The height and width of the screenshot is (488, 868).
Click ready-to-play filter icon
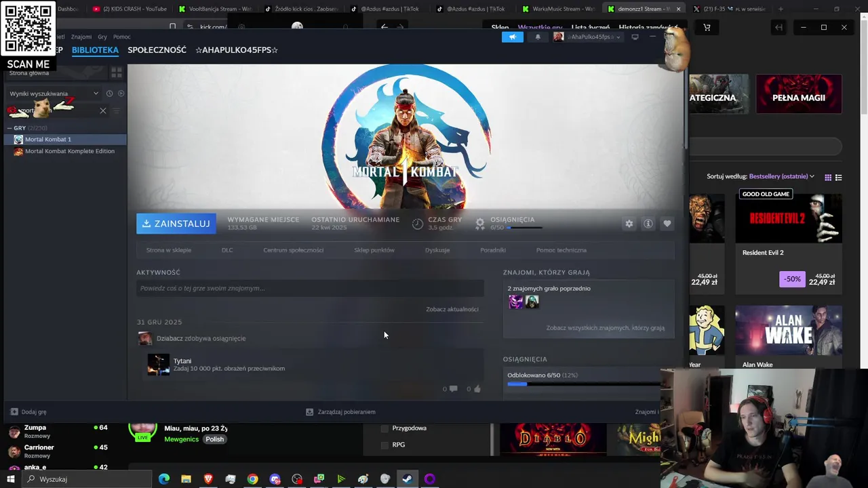coord(121,94)
